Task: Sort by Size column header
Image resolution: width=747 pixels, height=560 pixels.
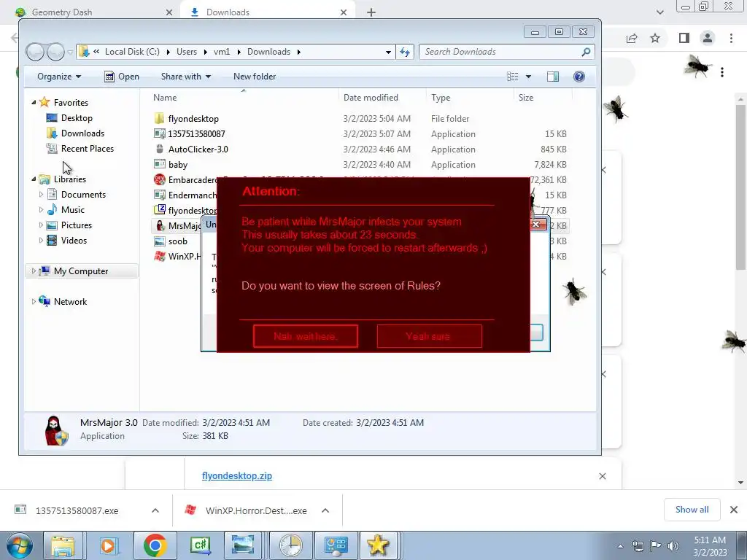Action: tap(526, 98)
